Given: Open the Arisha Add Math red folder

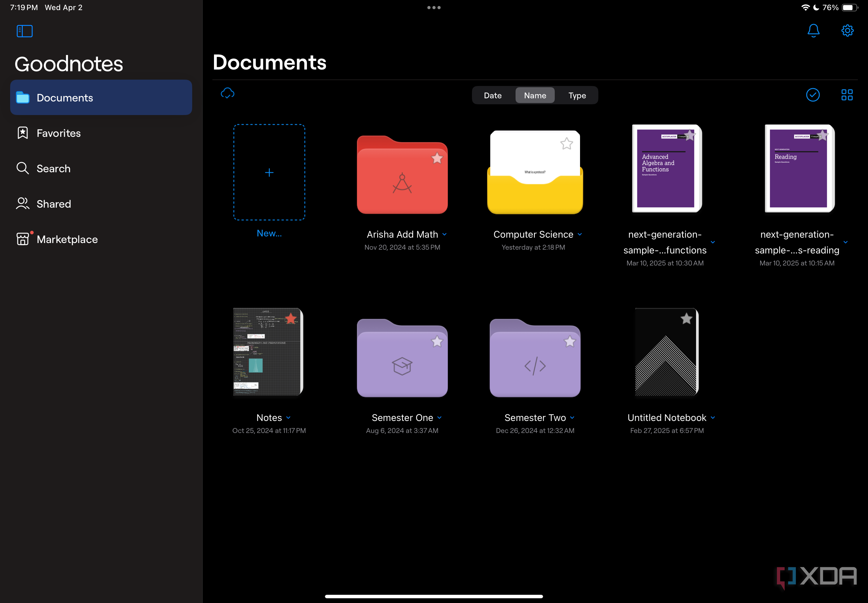Looking at the screenshot, I should pos(402,175).
